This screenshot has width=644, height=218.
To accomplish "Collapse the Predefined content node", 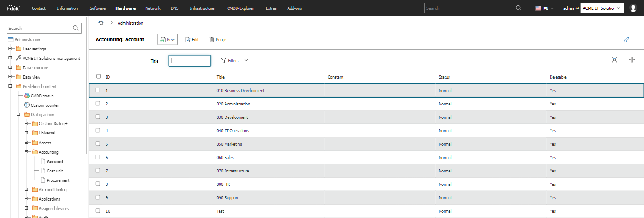I will [x=10, y=87].
